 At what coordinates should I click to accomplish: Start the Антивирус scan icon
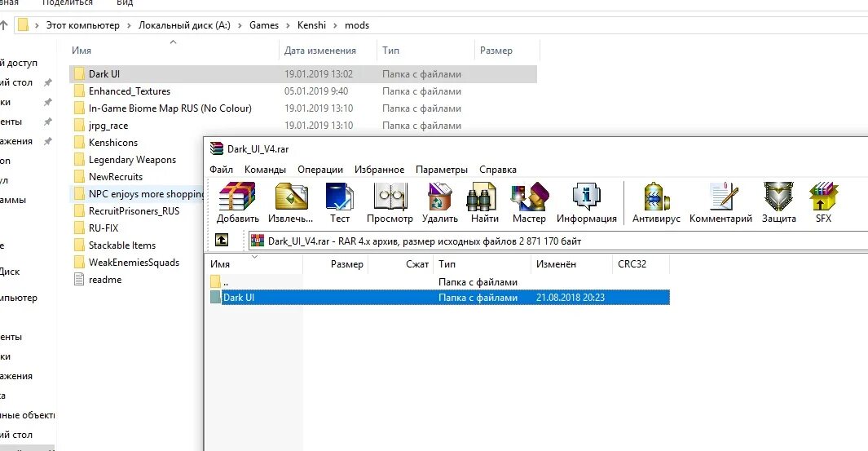[x=656, y=196]
